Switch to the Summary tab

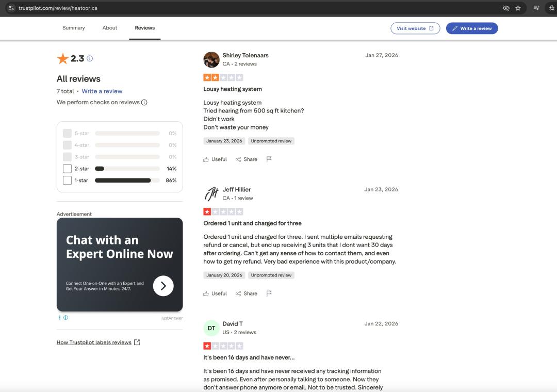tap(74, 28)
